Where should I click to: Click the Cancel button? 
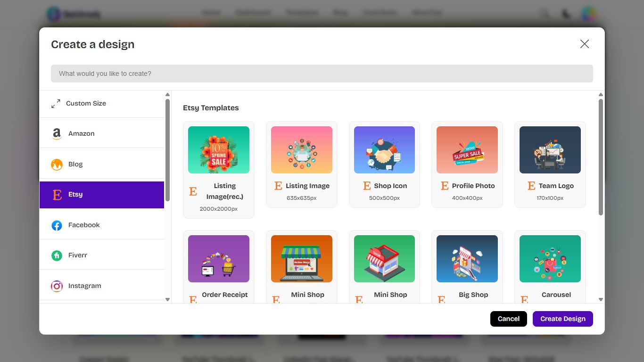click(x=509, y=319)
